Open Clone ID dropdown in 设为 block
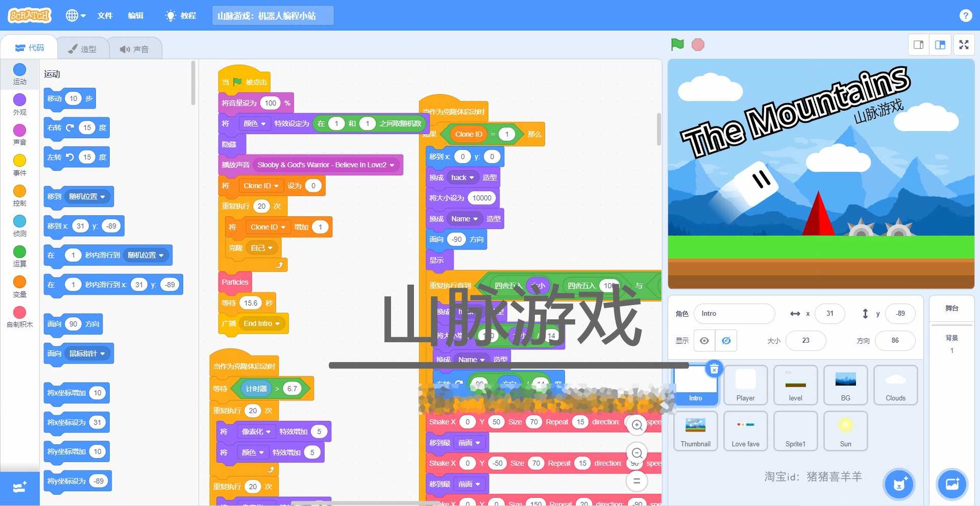Screen dimensions: 980x506 (x=261, y=186)
